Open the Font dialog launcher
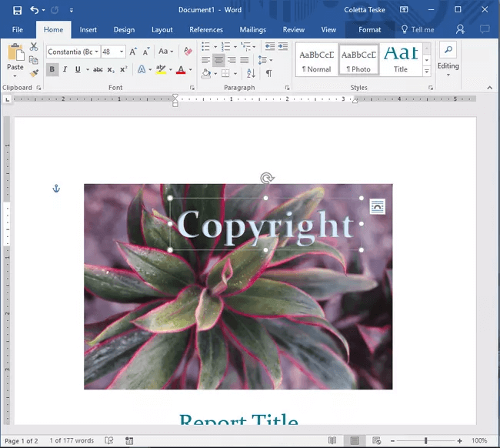The height and width of the screenshot is (448, 500). (x=192, y=88)
